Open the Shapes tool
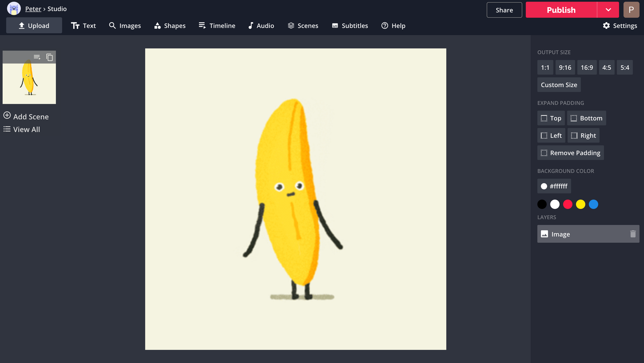This screenshot has width=644, height=363. pos(170,26)
